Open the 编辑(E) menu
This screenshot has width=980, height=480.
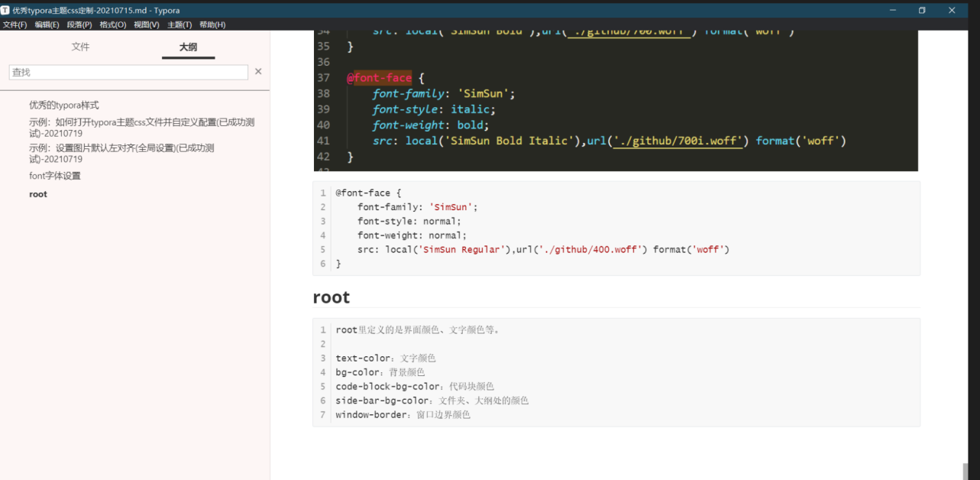click(47, 25)
